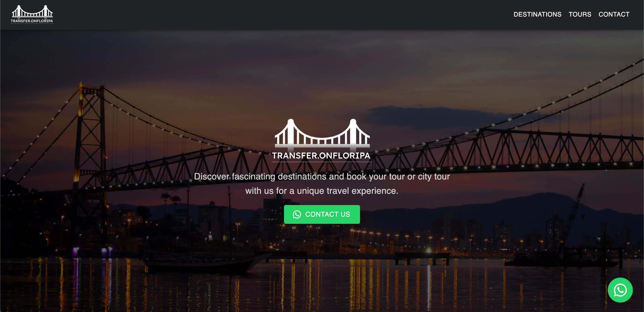Click the TRANSFER.ONFLORIPA text in the header
Screen dimensions: 644x312
(32, 21)
